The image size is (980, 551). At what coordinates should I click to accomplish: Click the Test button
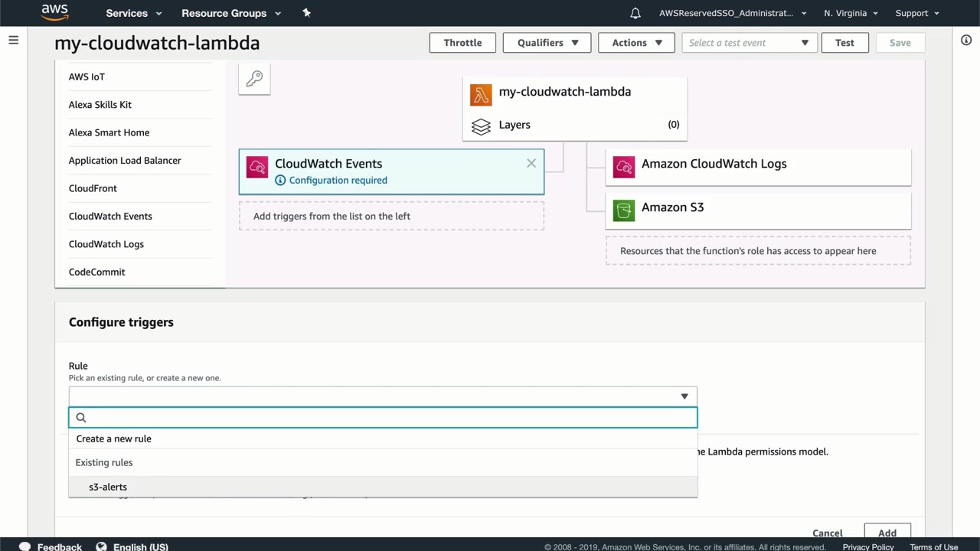point(844,43)
